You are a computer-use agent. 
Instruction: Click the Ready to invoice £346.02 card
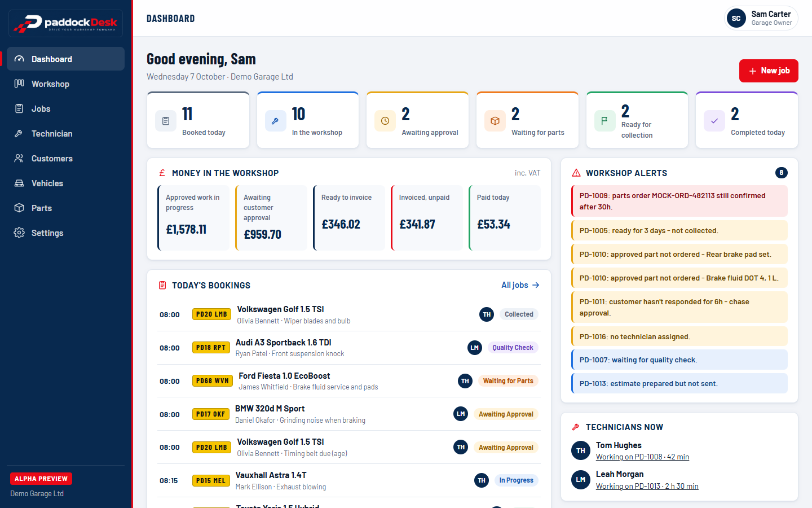[349, 218]
